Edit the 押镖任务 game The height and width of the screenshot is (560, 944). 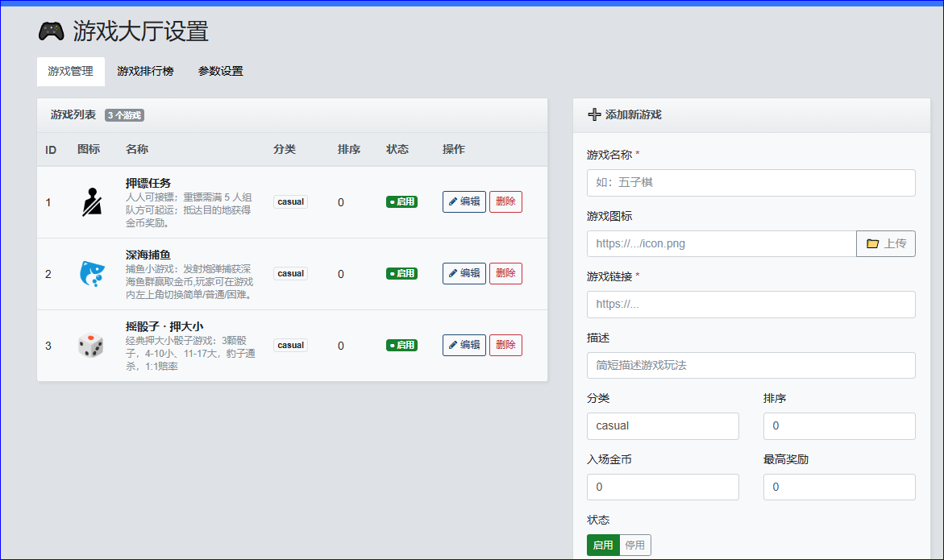coord(464,201)
